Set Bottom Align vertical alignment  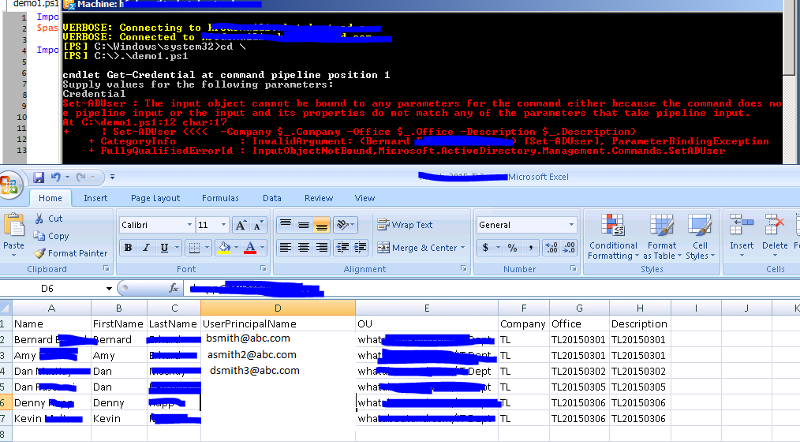(x=321, y=225)
